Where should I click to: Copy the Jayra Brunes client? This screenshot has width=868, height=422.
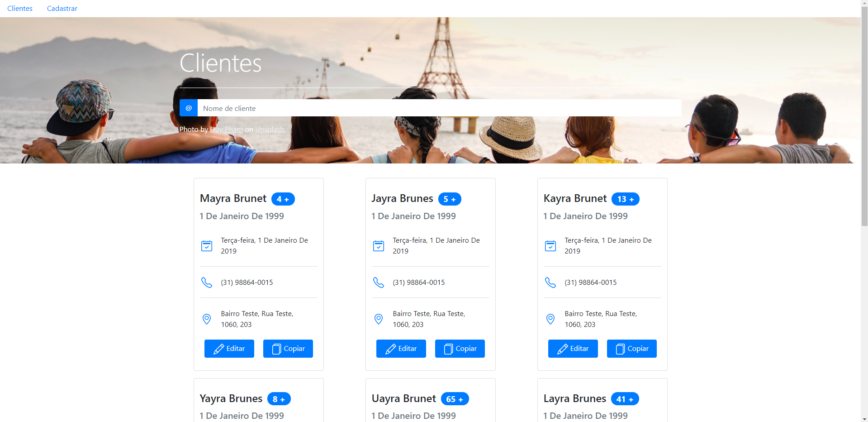pyautogui.click(x=460, y=349)
